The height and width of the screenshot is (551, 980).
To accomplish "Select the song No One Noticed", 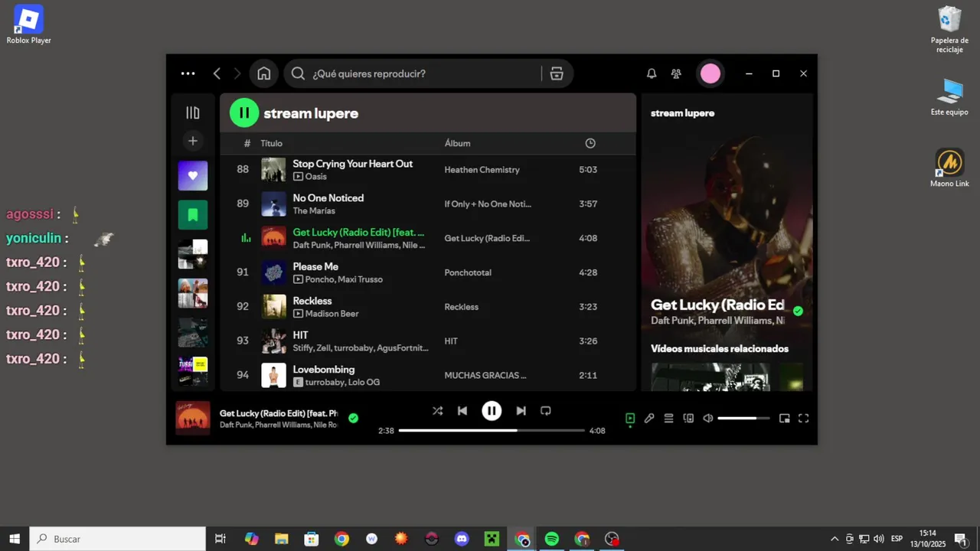I will [x=328, y=198].
